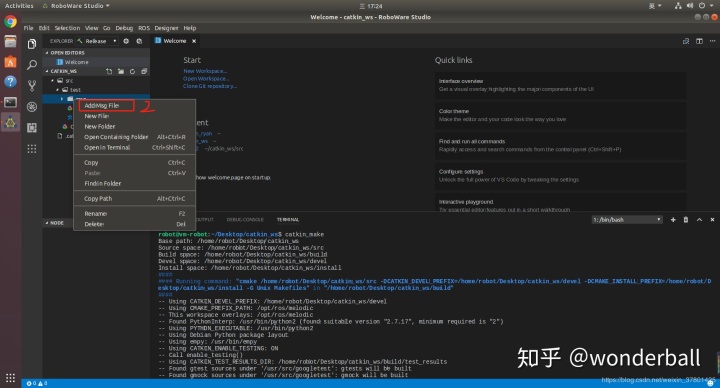This screenshot has width=720, height=388.
Task: Open the Source Control (git) view
Action: [32, 85]
